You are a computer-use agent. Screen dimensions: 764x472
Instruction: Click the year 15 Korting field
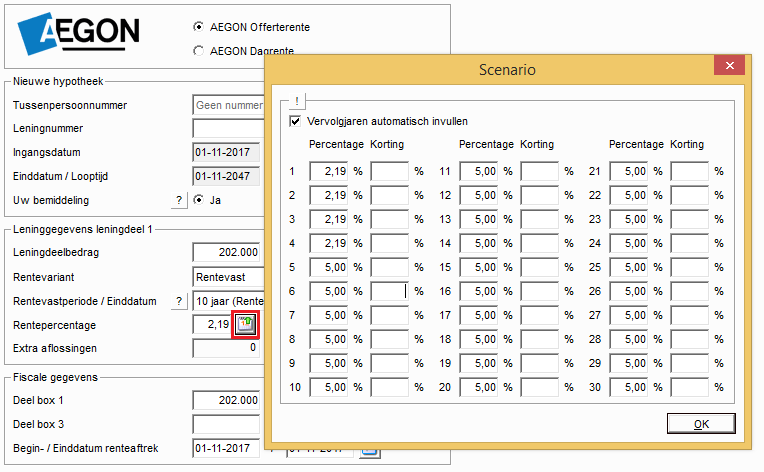coord(539,267)
